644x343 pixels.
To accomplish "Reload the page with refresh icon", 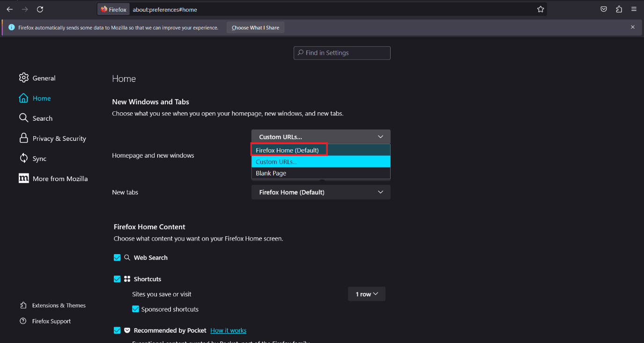I will 40,9.
